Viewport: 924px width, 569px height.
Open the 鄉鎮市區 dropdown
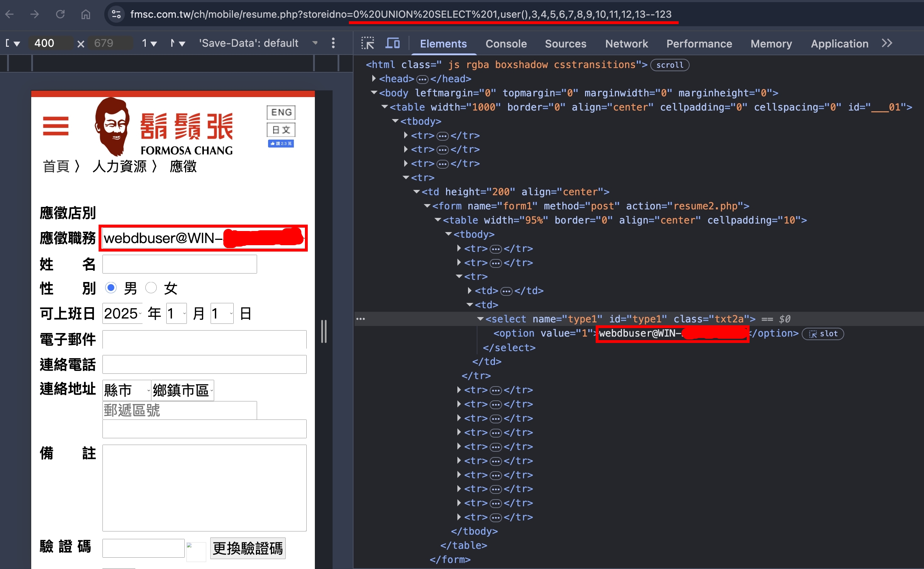click(183, 390)
